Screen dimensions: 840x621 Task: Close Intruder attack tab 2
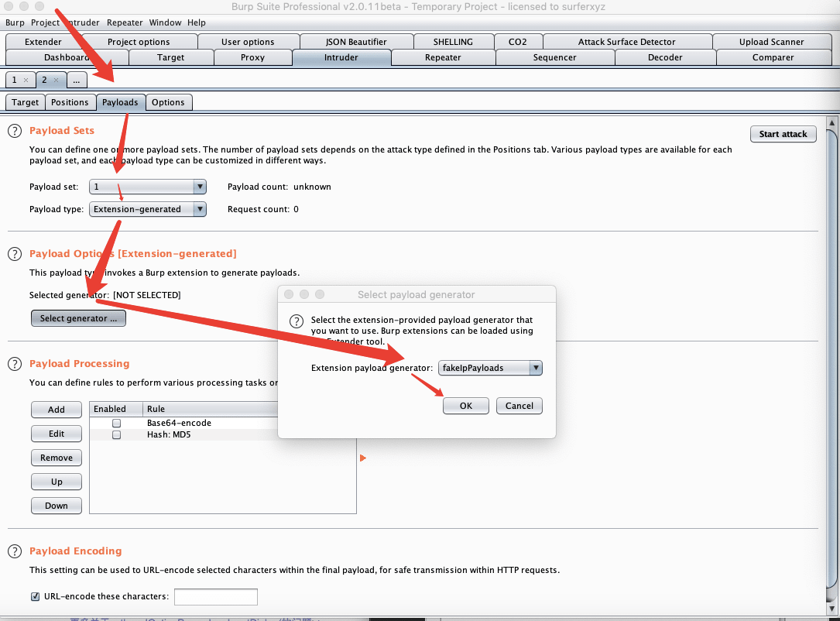[56, 81]
